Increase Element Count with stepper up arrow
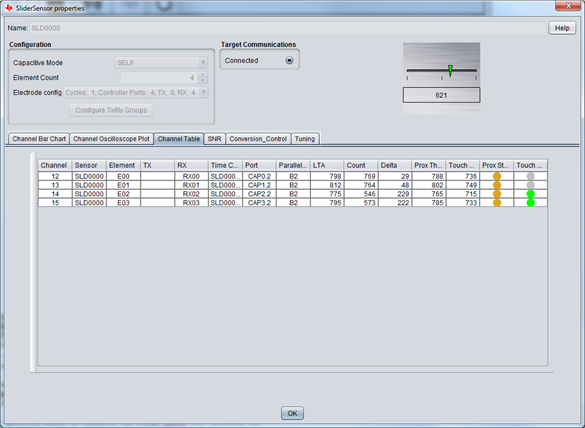585x428 pixels. (203, 75)
